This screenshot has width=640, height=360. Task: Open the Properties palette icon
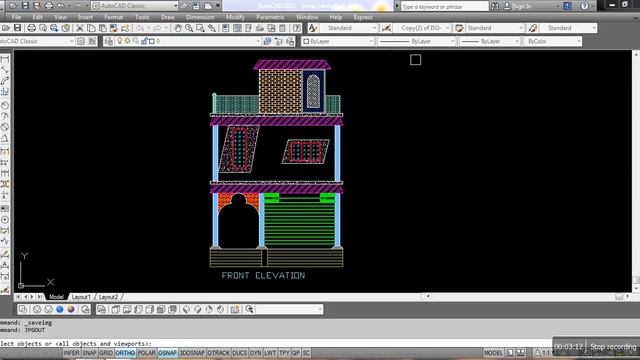(226, 28)
